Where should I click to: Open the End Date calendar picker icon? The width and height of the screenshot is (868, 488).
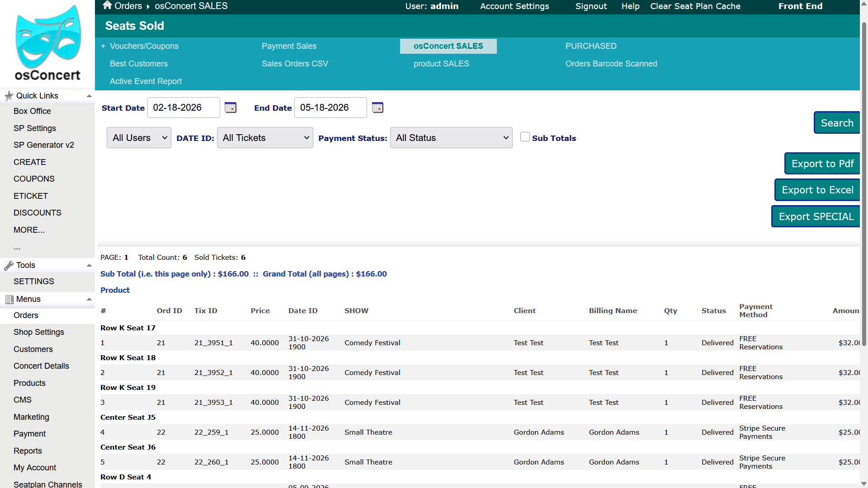point(377,108)
